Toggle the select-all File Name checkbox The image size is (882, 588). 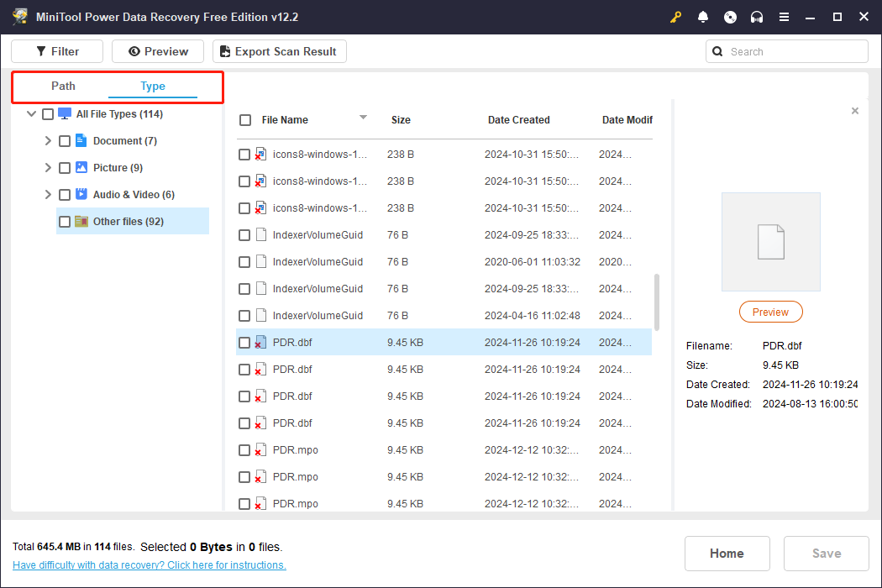pyautogui.click(x=245, y=120)
